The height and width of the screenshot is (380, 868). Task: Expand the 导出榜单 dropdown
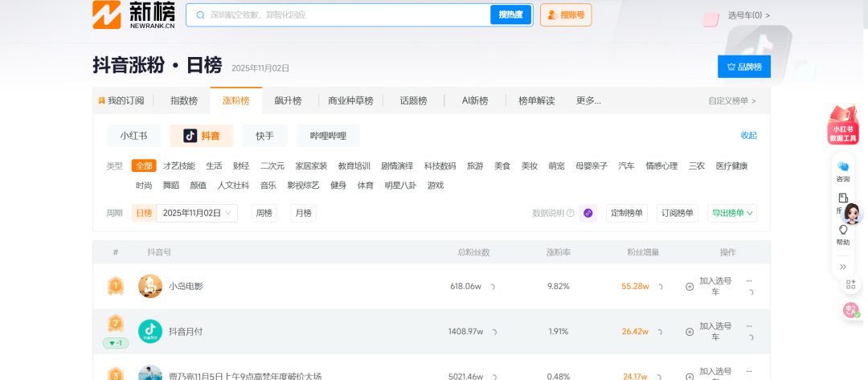click(732, 213)
